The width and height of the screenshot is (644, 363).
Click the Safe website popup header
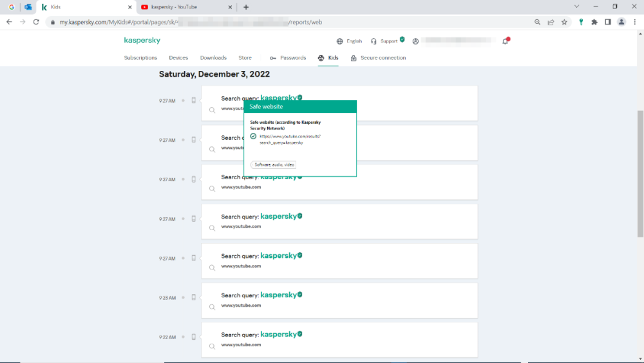click(x=300, y=106)
